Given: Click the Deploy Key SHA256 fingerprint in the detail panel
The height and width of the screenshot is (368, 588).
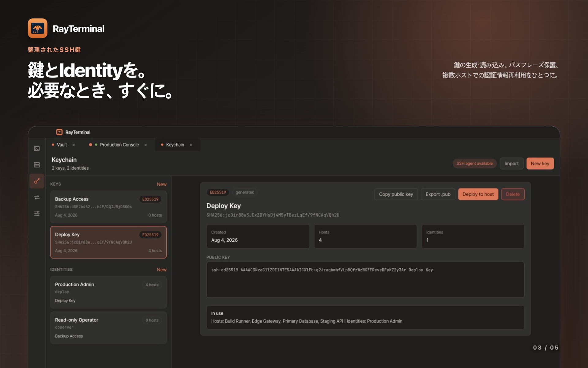Looking at the screenshot, I should pos(273,215).
